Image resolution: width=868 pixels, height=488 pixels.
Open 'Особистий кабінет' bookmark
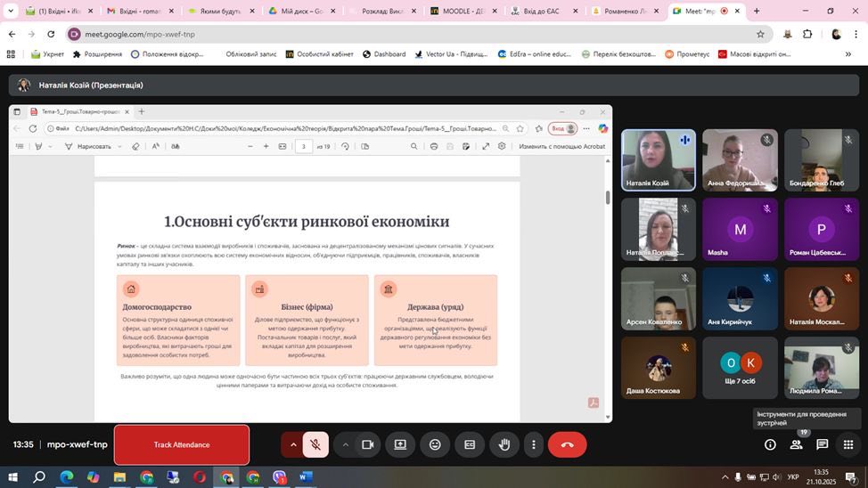tap(319, 54)
